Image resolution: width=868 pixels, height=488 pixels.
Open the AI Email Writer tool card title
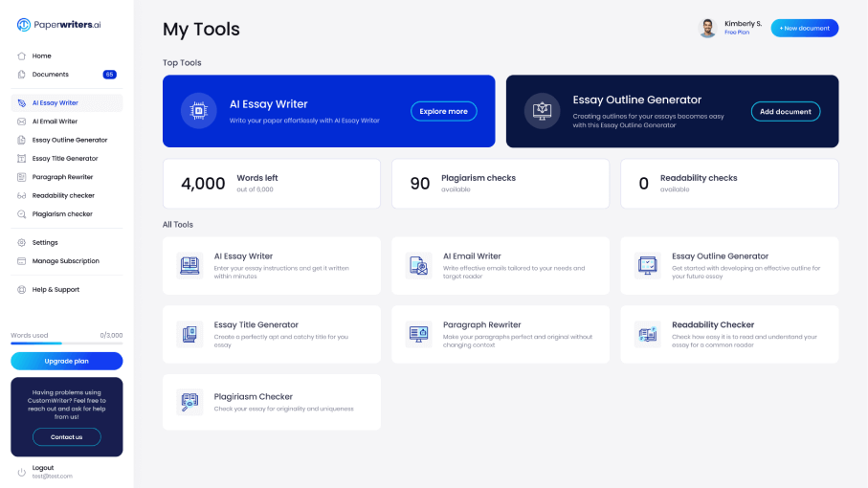click(x=472, y=256)
